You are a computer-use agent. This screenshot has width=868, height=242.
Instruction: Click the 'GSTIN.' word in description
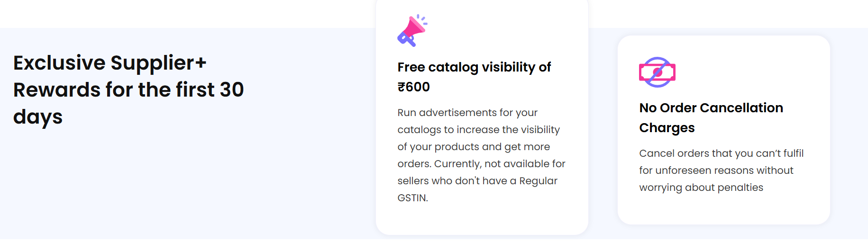click(413, 198)
